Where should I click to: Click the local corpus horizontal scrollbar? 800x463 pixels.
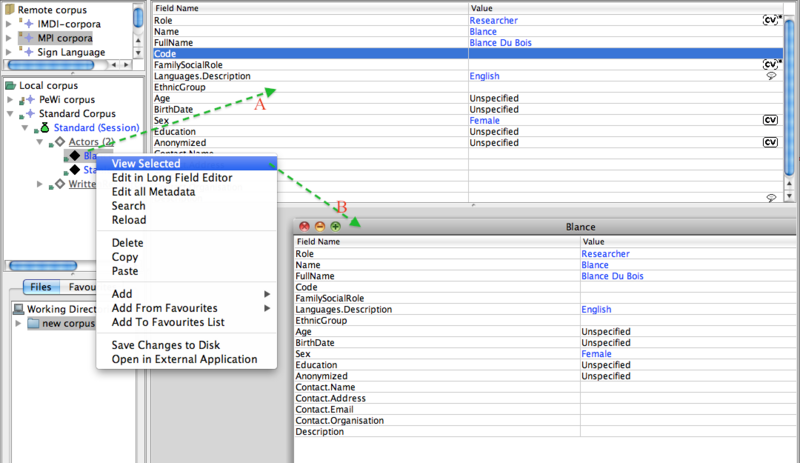click(x=43, y=265)
